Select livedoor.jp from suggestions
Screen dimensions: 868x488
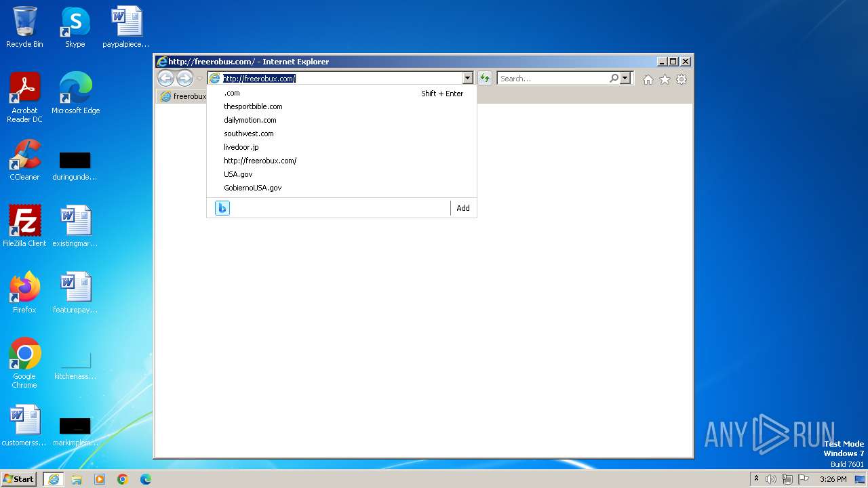tap(342, 147)
